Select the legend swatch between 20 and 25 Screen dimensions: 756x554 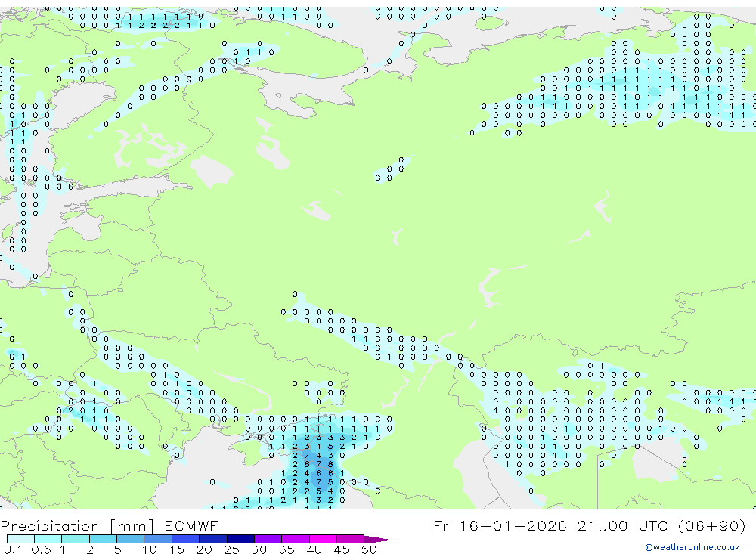[212, 539]
